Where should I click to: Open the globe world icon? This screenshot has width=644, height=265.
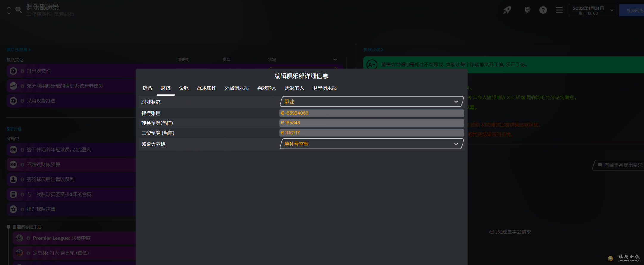pos(527,10)
